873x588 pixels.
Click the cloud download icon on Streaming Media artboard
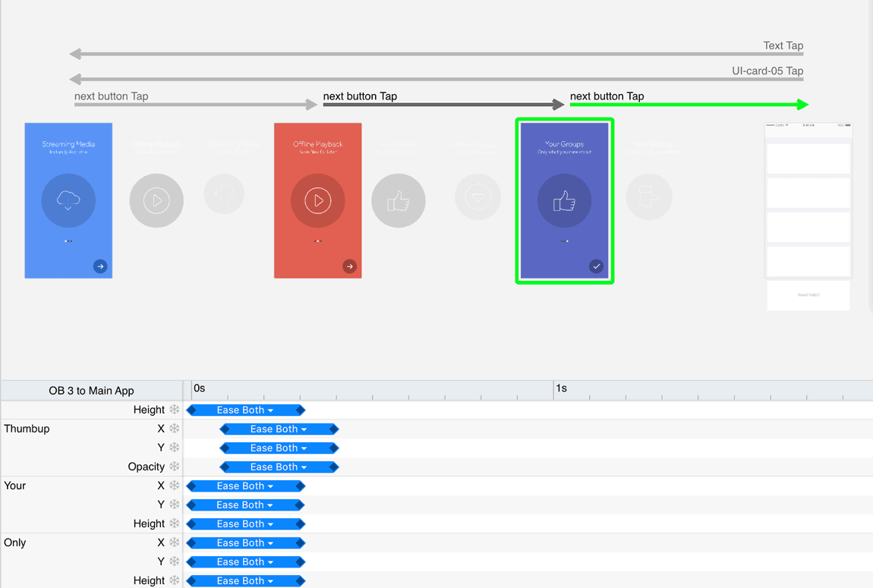coord(68,200)
